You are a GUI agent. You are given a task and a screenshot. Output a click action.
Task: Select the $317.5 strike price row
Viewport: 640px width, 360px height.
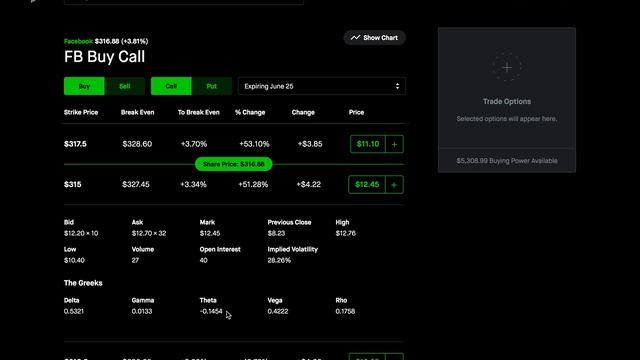tap(234, 144)
